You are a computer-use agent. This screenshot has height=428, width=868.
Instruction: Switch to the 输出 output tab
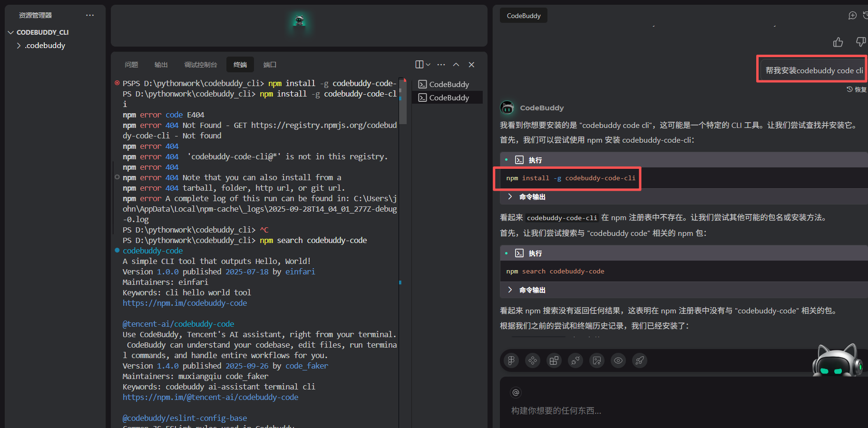click(x=161, y=65)
